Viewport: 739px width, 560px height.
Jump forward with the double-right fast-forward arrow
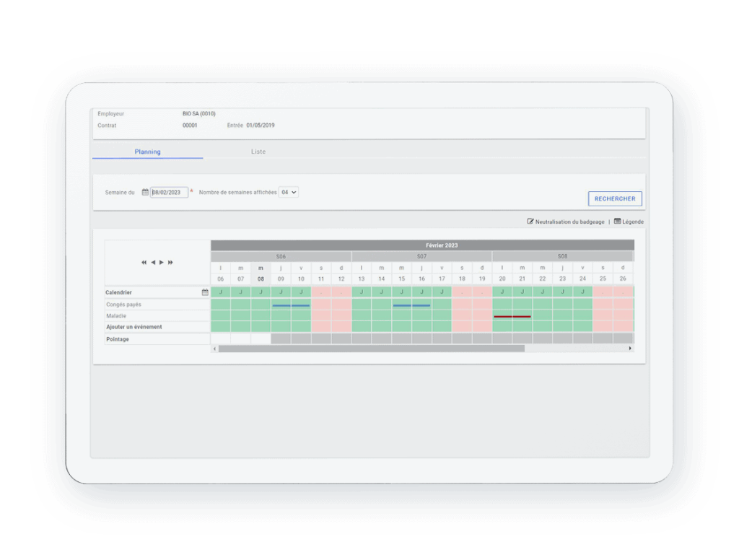tap(171, 263)
